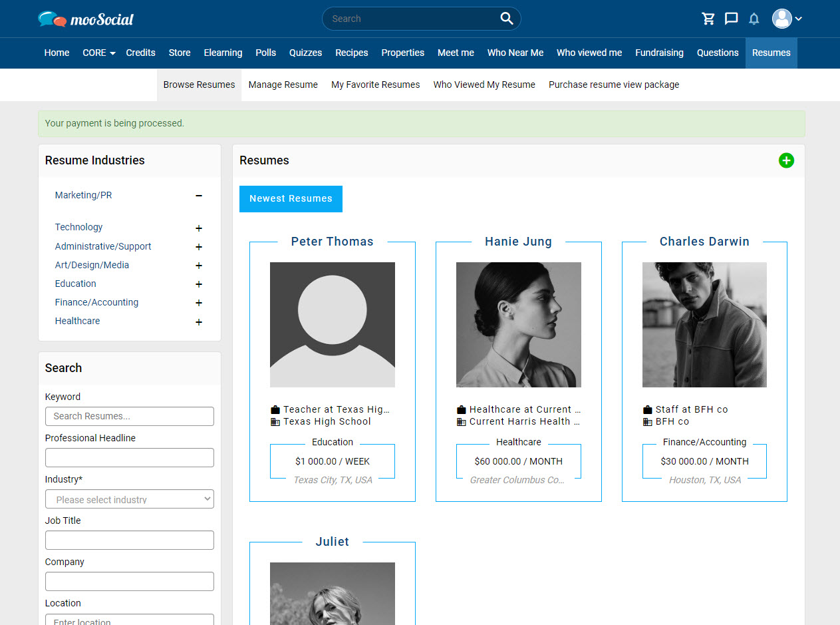Expand the Finance/Accounting industry
This screenshot has height=625, width=840.
tap(198, 303)
